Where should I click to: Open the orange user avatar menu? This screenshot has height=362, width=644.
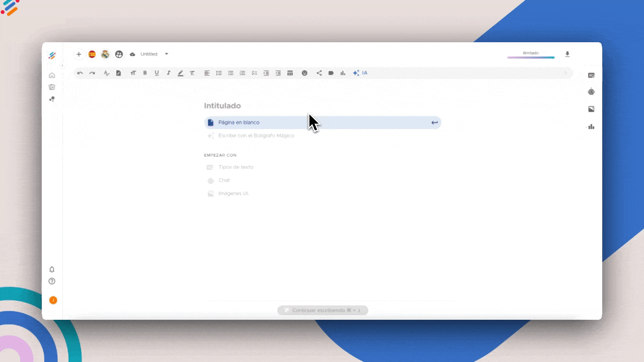53,300
